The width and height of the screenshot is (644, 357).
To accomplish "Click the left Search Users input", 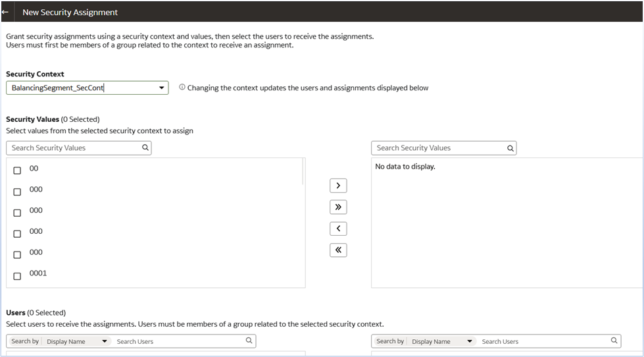I will pos(178,341).
